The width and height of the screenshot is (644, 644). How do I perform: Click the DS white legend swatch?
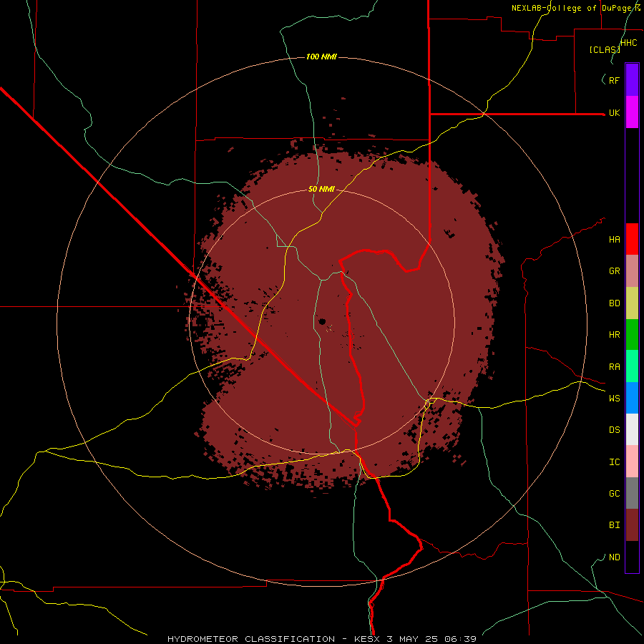pos(632,429)
